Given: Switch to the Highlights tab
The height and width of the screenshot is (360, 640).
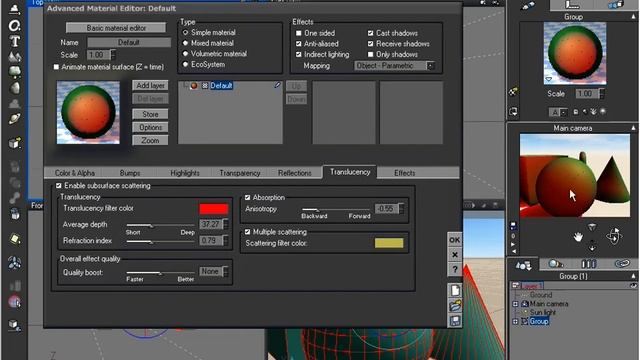Looking at the screenshot, I should click(x=185, y=173).
